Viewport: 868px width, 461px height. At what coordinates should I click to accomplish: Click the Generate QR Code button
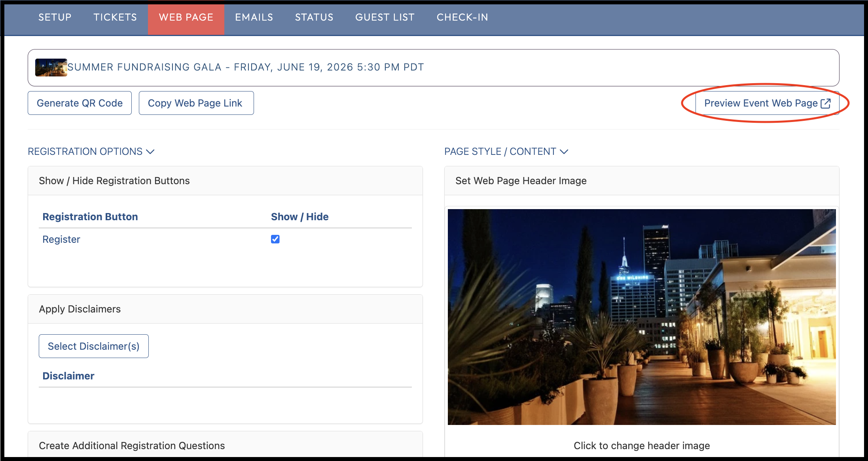click(80, 103)
